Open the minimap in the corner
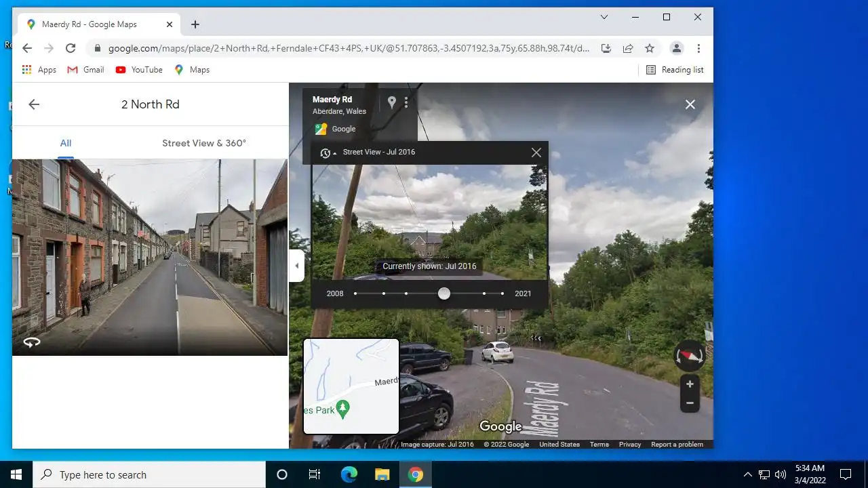 coord(351,386)
